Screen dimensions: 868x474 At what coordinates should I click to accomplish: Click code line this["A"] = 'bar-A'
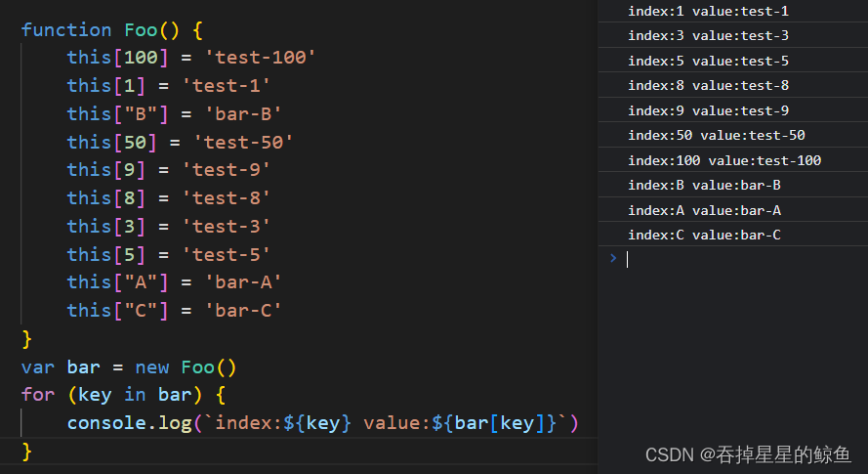(x=174, y=282)
